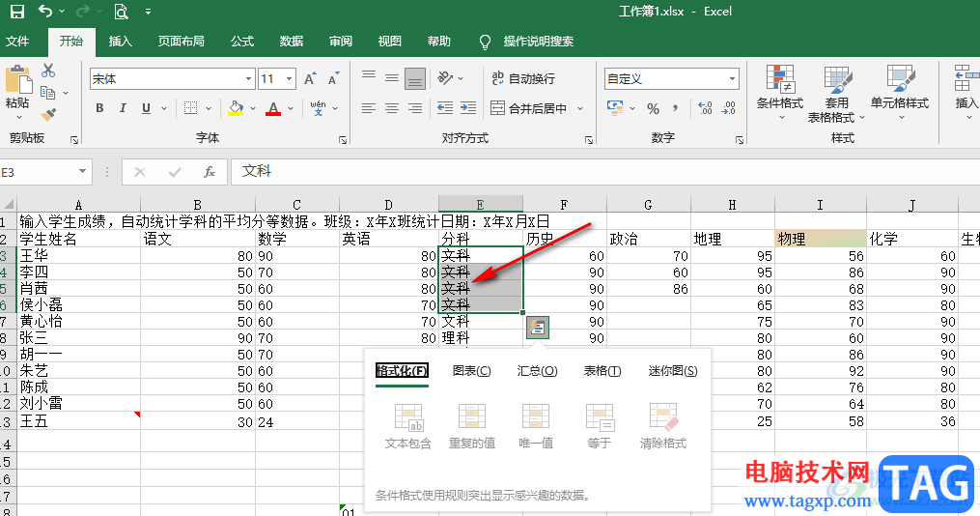Choose 文本包含 formatting option

coord(408,426)
